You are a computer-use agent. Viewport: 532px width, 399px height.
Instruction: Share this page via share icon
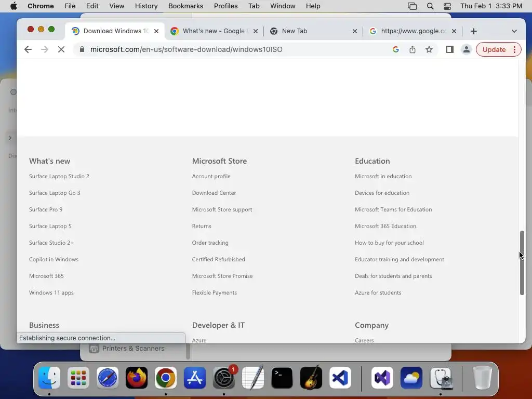point(412,49)
